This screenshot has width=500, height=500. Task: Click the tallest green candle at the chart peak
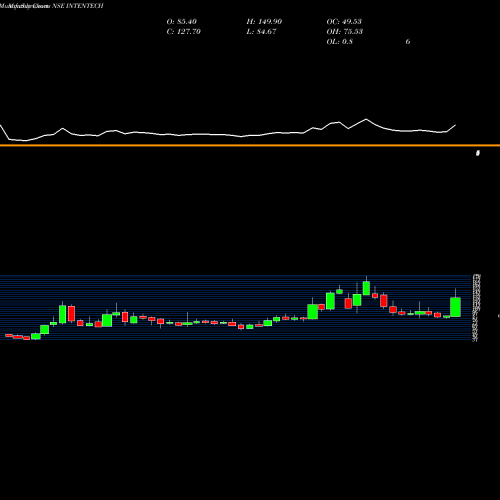click(x=366, y=288)
